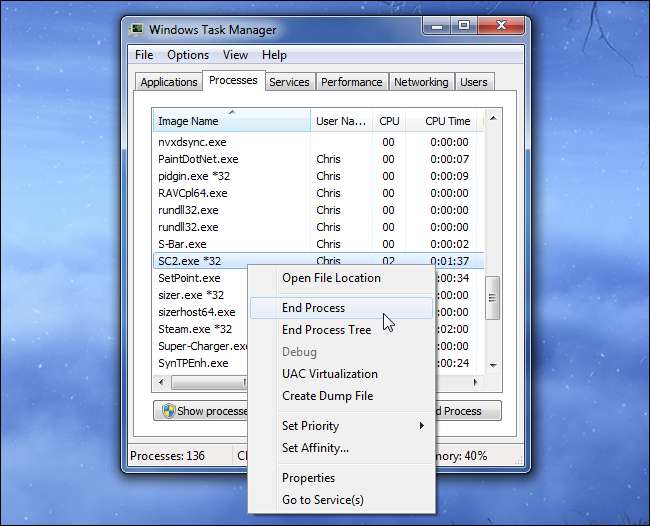Click the horizontal scrollbar right arrow
Viewport: 650px width, 526px height.
475,382
